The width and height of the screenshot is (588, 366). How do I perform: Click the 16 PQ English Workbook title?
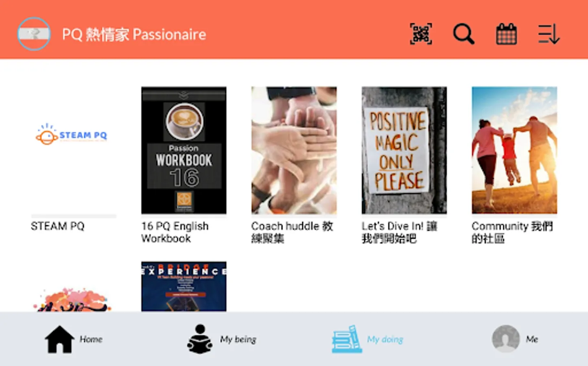coord(175,232)
